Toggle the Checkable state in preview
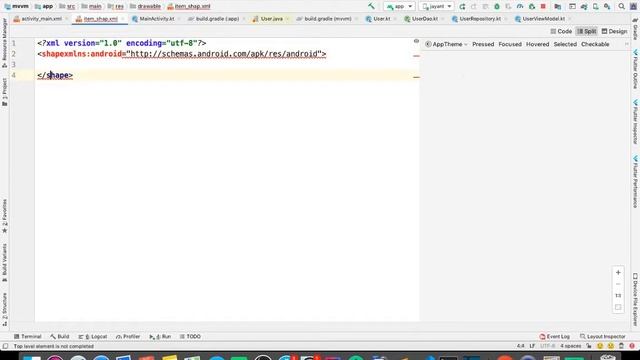The width and height of the screenshot is (640, 360). [595, 44]
